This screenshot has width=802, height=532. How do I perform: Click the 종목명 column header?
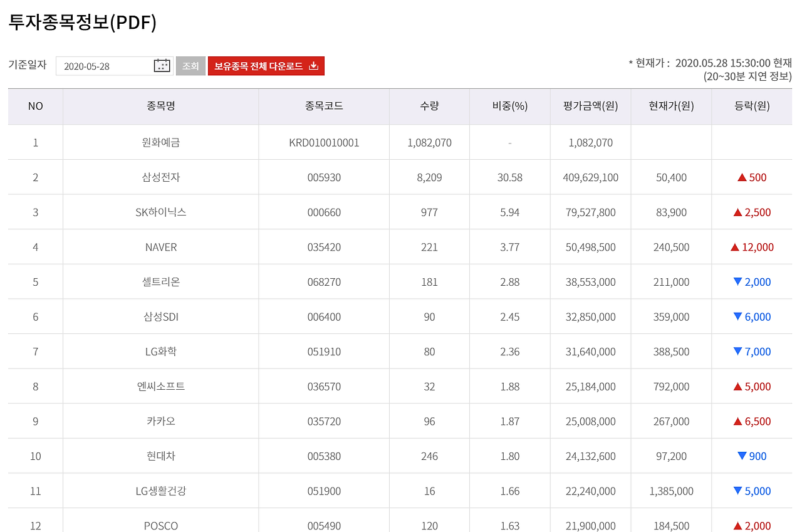click(x=160, y=107)
